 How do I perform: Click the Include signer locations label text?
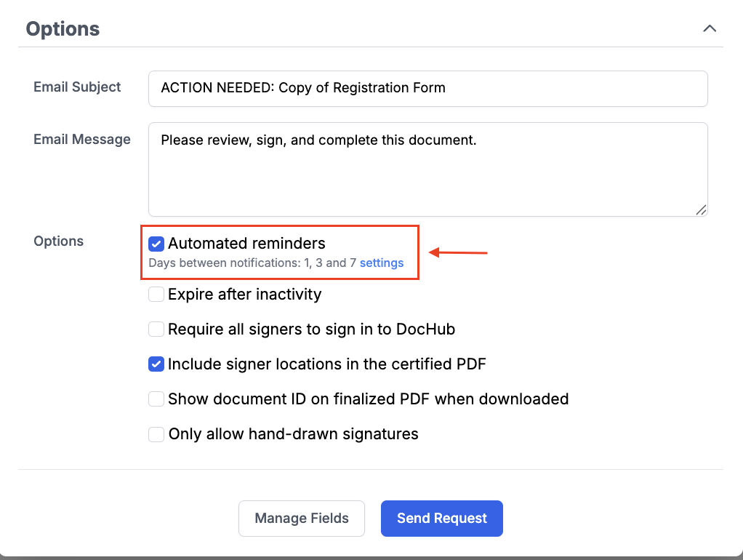[326, 364]
